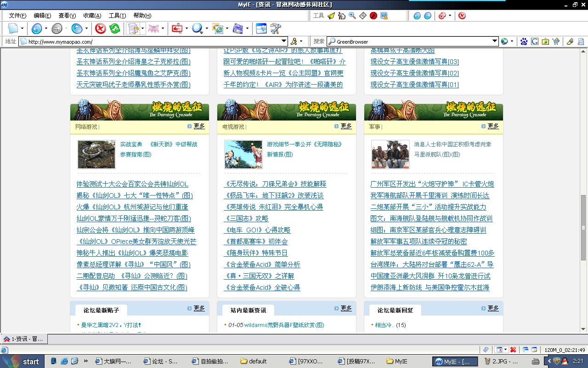
Task: Click the red Stop loading button
Action: (100, 29)
